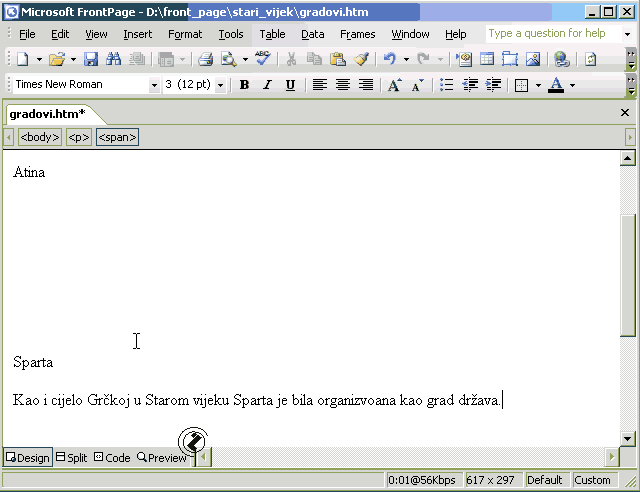The width and height of the screenshot is (640, 492).
Task: Open the Times New Roman font dropdown
Action: 154,85
